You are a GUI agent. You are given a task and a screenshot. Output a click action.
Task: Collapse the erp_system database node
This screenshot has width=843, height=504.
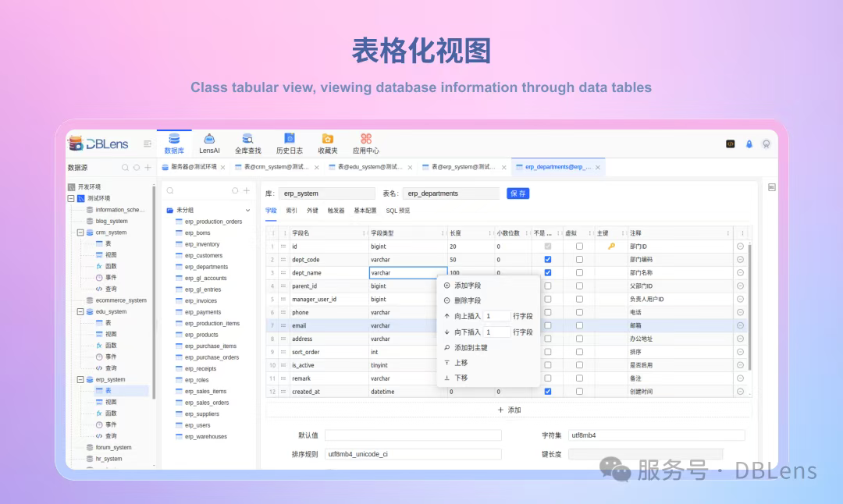(80, 381)
